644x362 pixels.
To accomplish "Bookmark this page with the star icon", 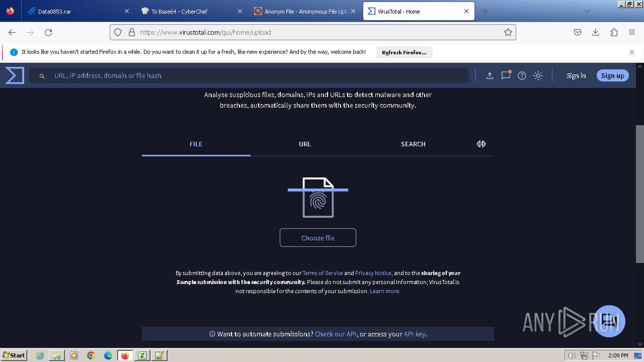I will tap(508, 32).
